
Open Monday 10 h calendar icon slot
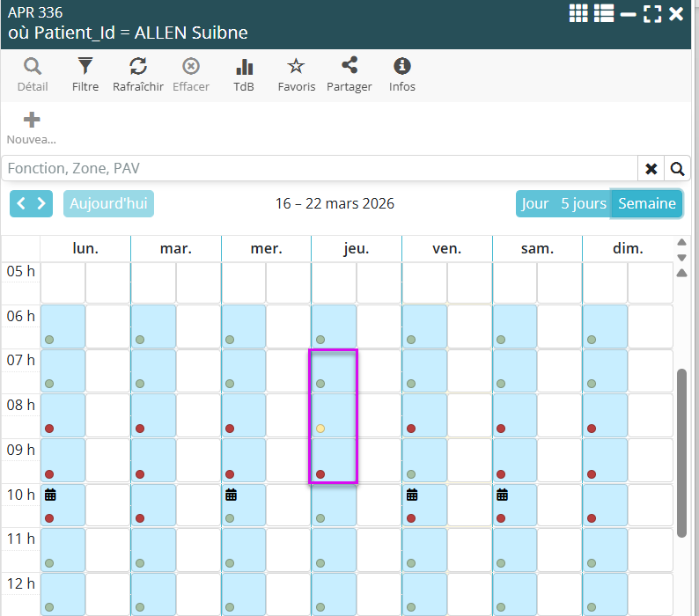click(x=50, y=495)
